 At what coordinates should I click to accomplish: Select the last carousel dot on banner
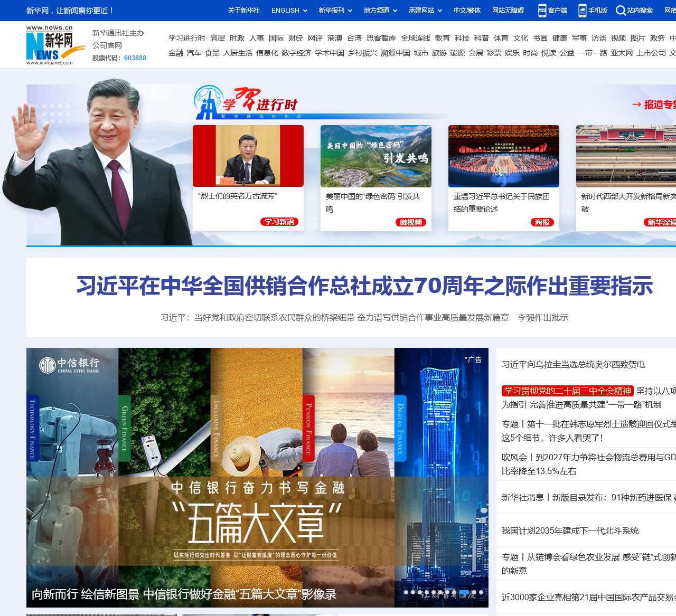[481, 592]
